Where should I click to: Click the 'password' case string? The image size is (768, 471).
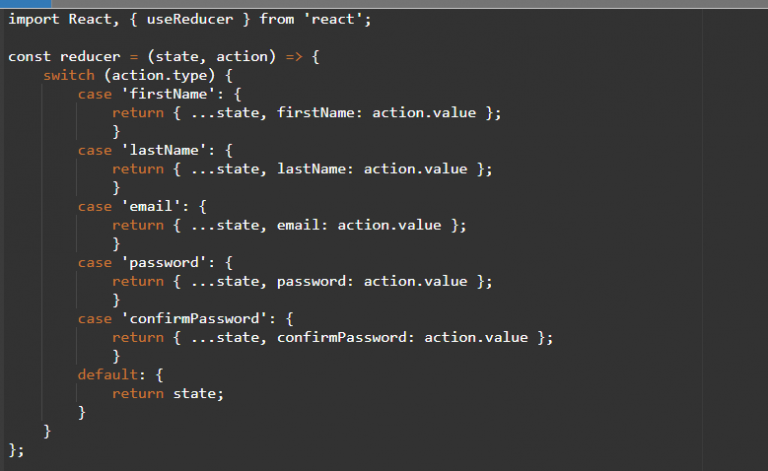point(160,262)
